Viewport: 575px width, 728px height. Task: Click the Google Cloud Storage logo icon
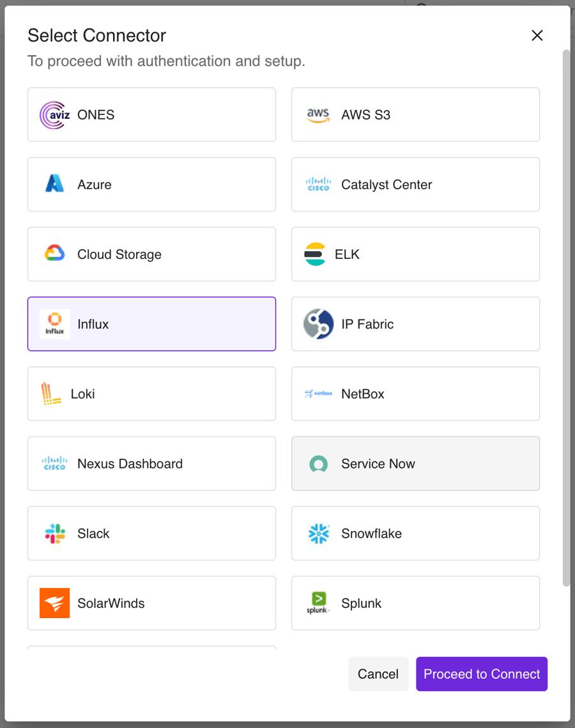coord(54,254)
